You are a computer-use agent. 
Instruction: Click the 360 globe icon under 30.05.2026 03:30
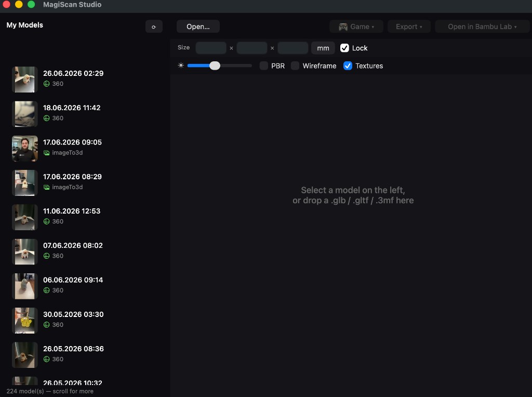(46, 325)
